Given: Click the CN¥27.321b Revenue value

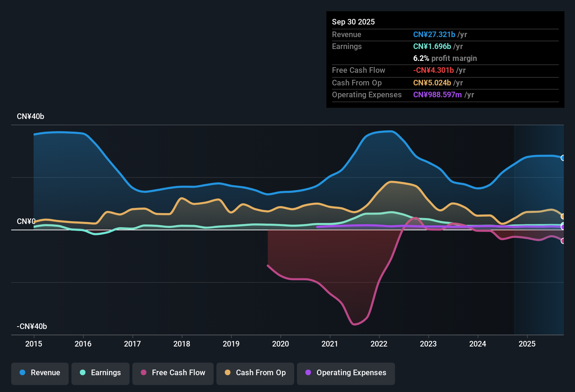Looking at the screenshot, I should coord(434,34).
